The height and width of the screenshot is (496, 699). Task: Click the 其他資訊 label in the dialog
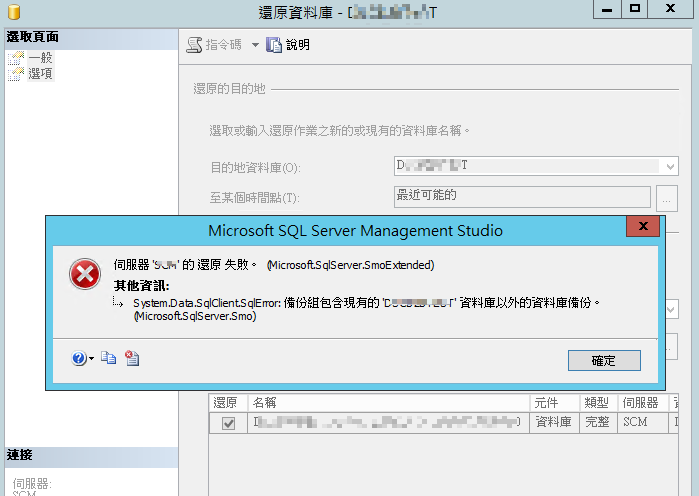(141, 286)
